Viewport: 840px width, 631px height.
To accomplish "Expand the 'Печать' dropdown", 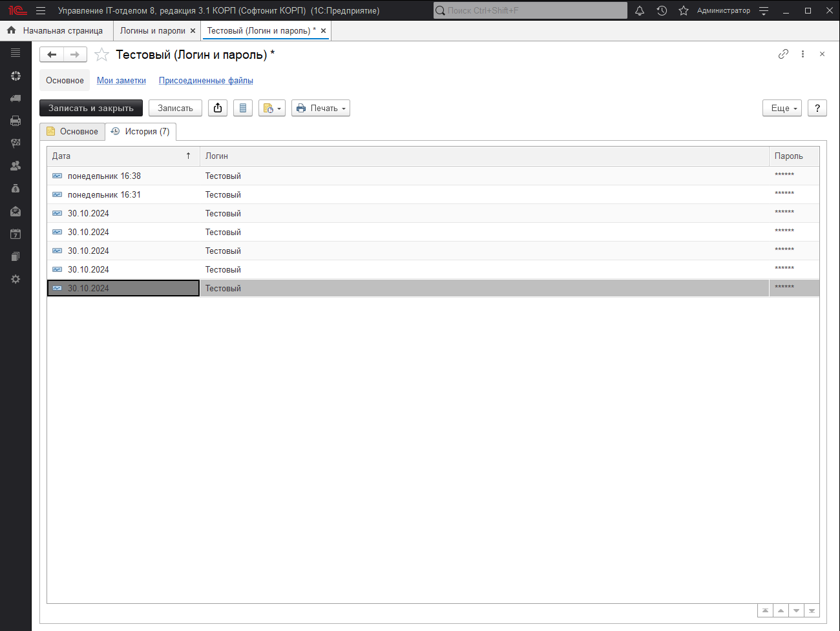I will pos(320,108).
